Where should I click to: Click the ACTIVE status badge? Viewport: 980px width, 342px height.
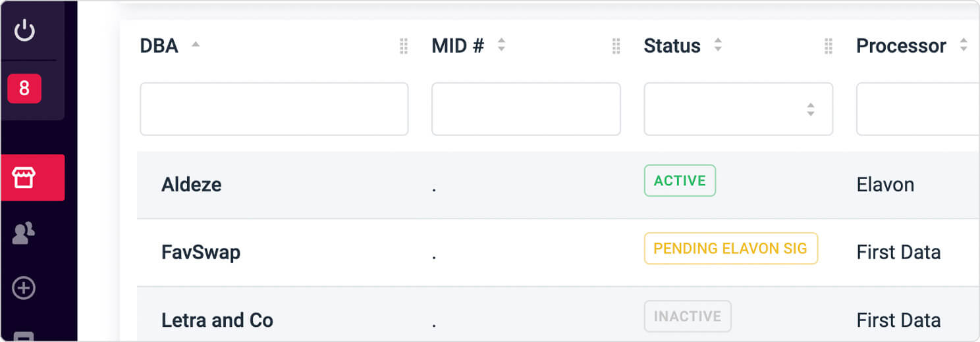(680, 181)
